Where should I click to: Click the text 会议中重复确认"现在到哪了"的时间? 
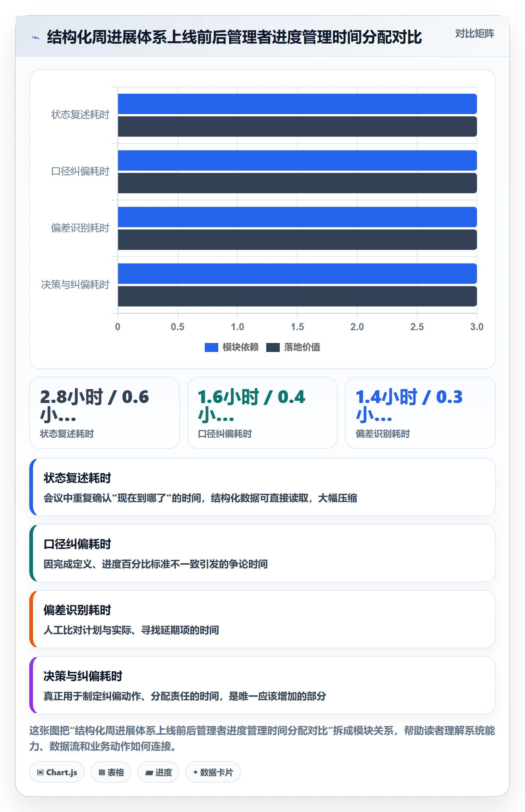point(122,498)
